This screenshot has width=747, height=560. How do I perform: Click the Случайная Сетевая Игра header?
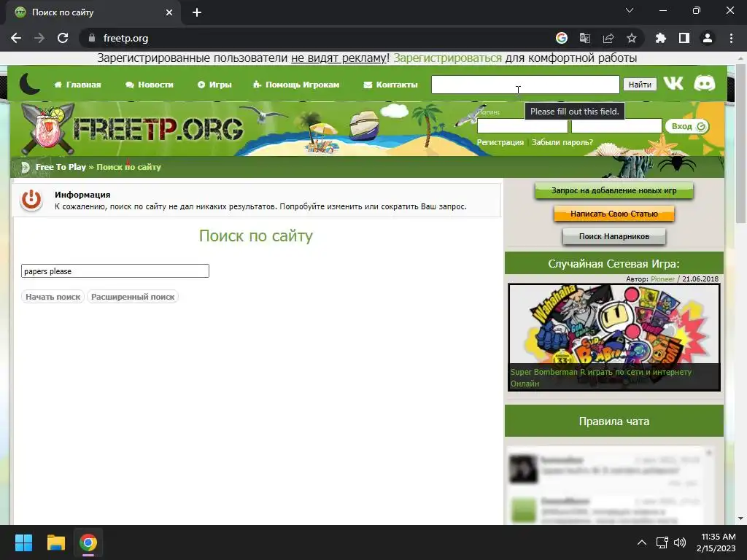614,263
